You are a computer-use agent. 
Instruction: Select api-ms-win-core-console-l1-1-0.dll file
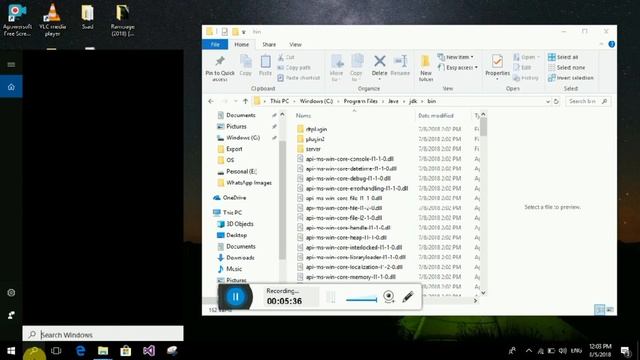click(x=349, y=159)
